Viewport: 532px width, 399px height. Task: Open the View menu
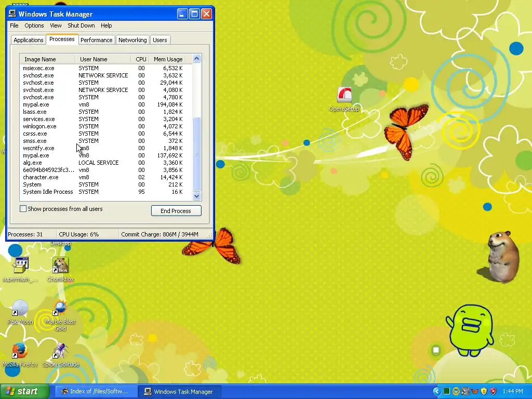[x=56, y=25]
